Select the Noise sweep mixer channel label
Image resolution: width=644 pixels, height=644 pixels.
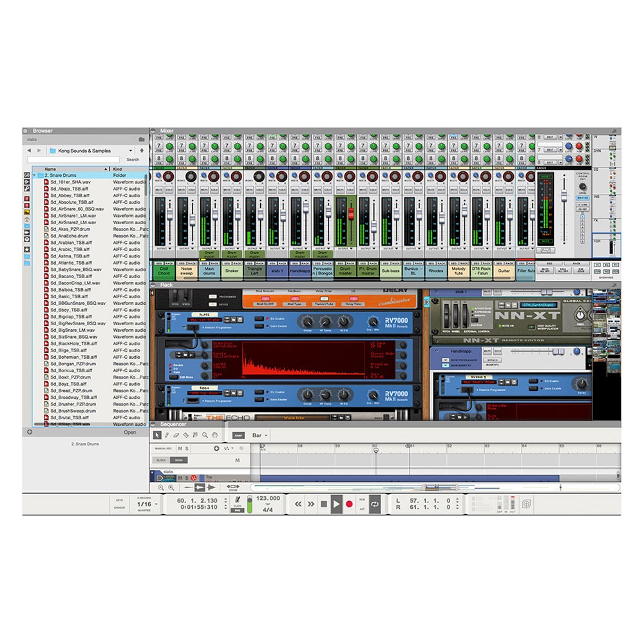[x=187, y=270]
